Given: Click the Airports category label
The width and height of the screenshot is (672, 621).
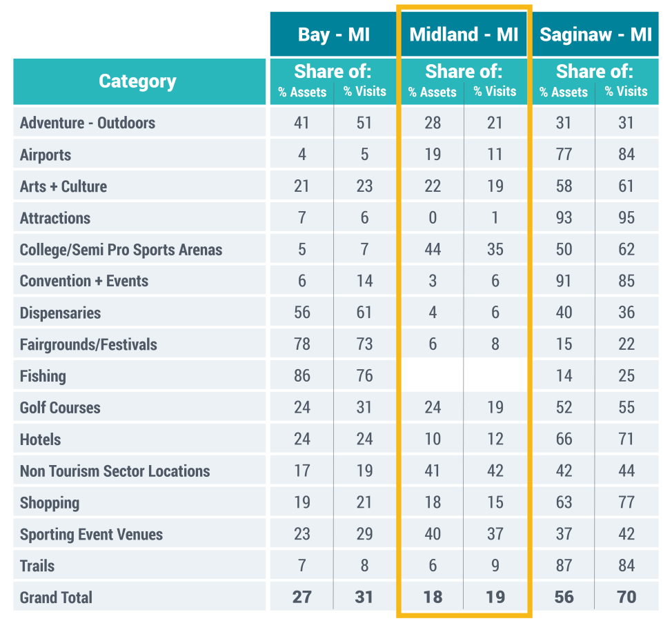Looking at the screenshot, I should click(46, 155).
